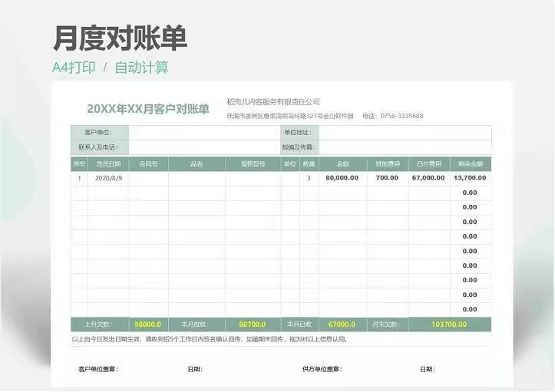Select the 发货日期 column header

coord(108,164)
